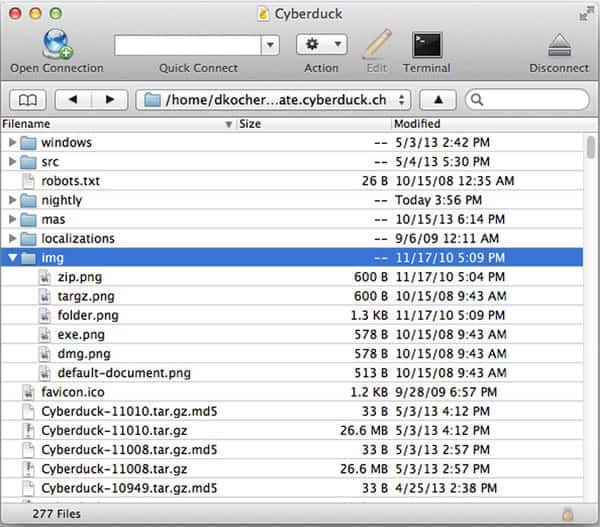Select the targz.png file name

point(86,296)
